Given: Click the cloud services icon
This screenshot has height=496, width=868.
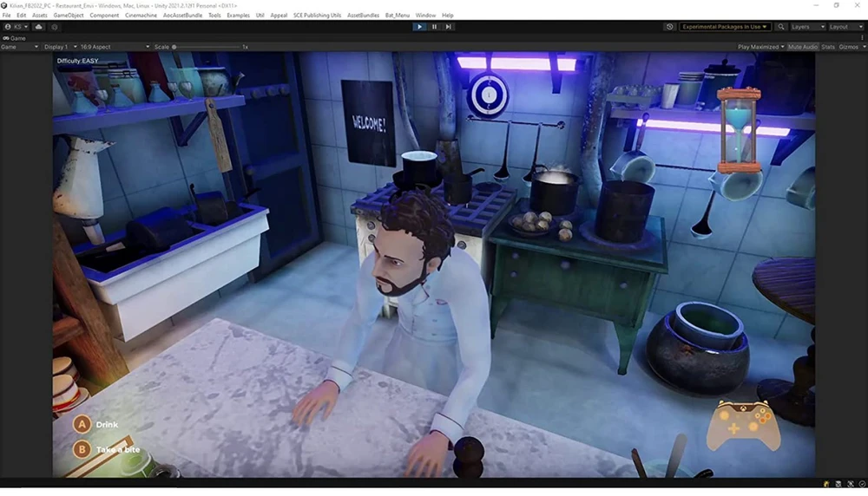Looking at the screenshot, I should coord(39,27).
